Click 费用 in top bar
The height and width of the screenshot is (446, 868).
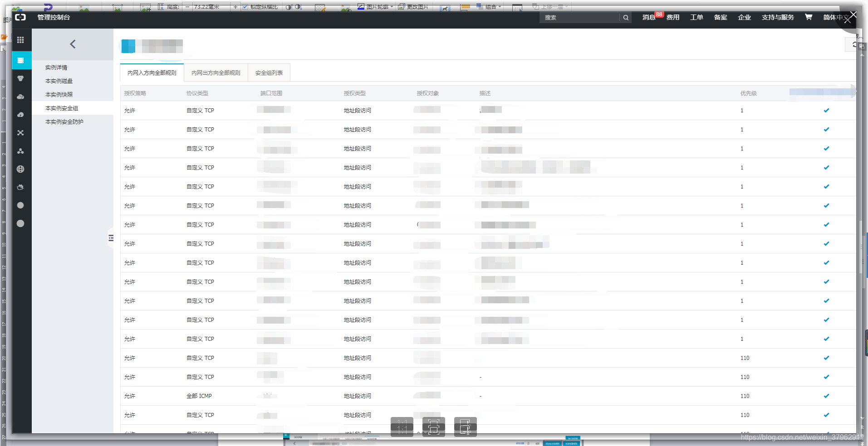click(673, 17)
